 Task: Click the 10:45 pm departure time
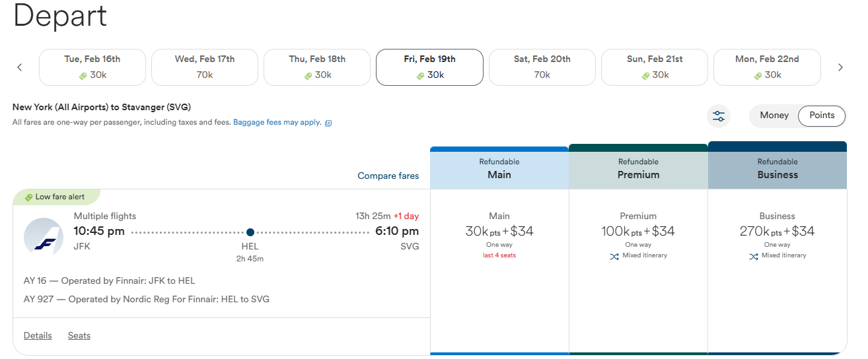point(99,231)
